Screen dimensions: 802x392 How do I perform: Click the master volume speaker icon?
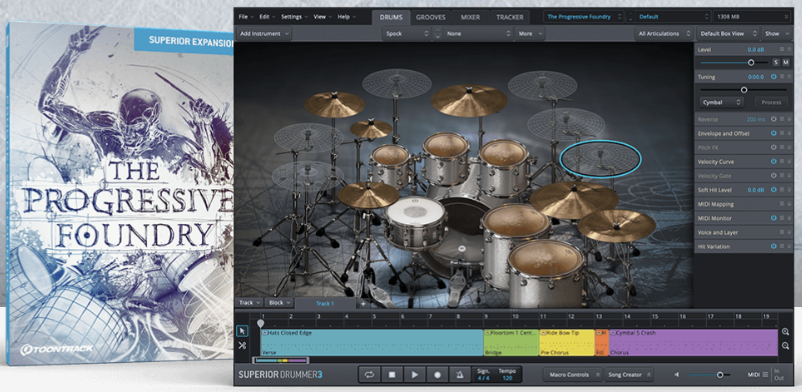click(676, 375)
